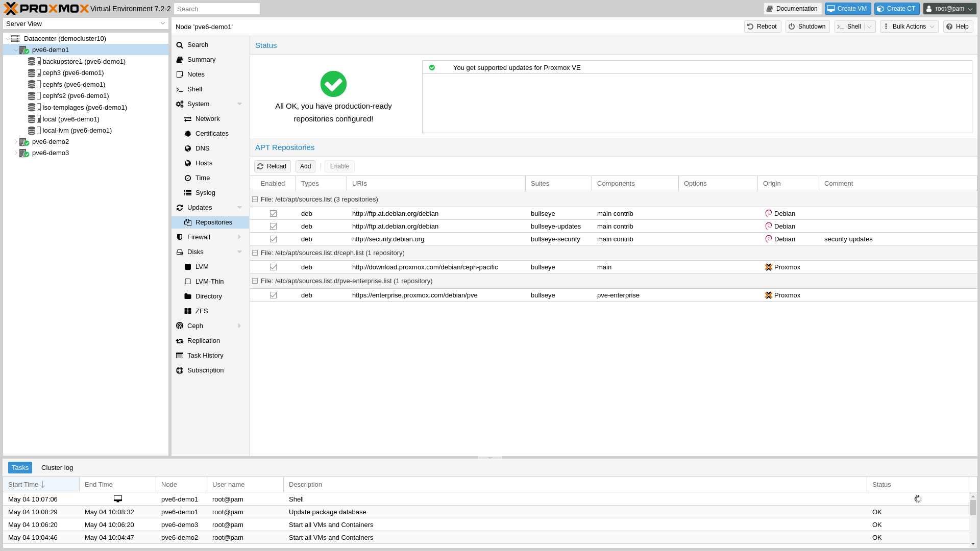Select the Create VM toolbar icon
The image size is (980, 551).
point(847,8)
